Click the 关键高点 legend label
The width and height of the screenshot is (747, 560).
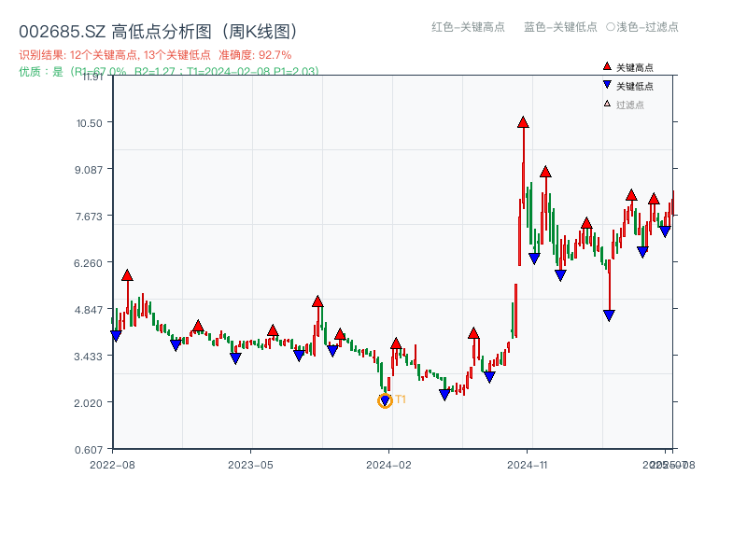(x=635, y=67)
